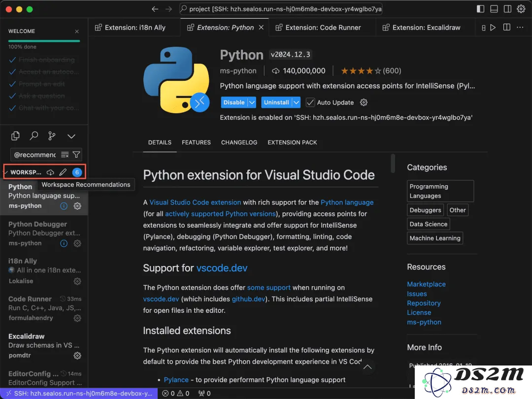Select Python Debugger extension in list
This screenshot has width=532, height=399.
tap(44, 234)
